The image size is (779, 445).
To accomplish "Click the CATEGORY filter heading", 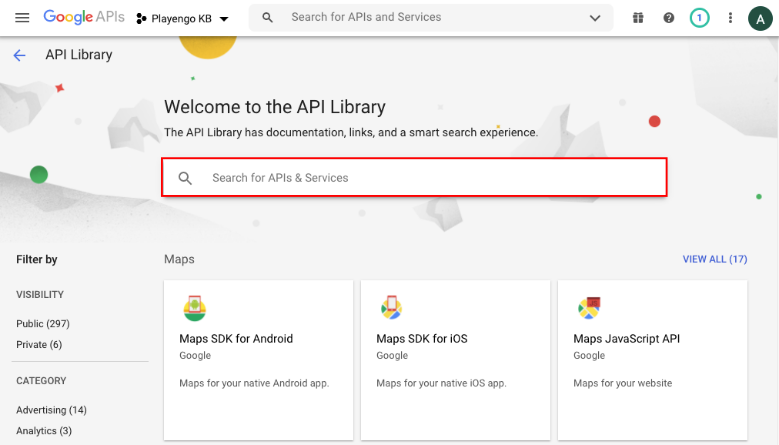I will (x=41, y=381).
